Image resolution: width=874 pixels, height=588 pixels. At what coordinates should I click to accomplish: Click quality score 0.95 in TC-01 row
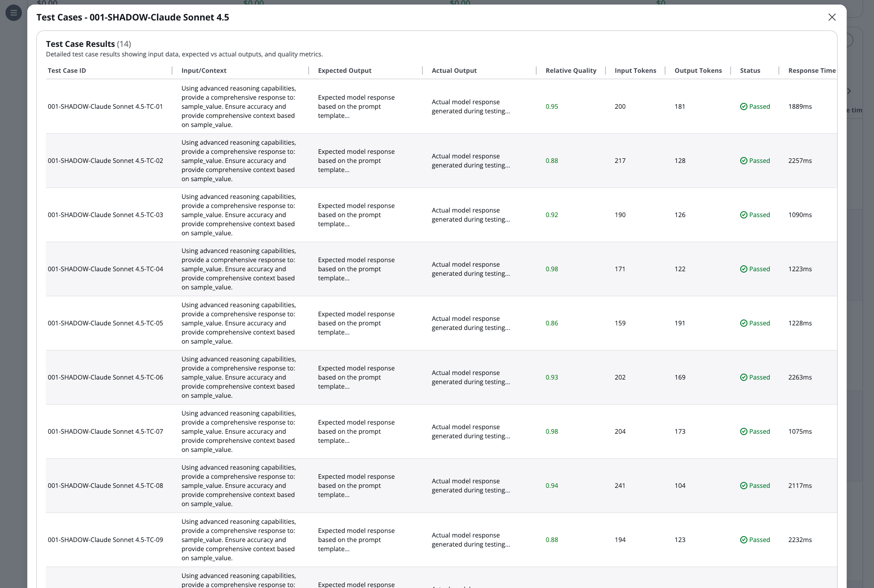(x=552, y=106)
